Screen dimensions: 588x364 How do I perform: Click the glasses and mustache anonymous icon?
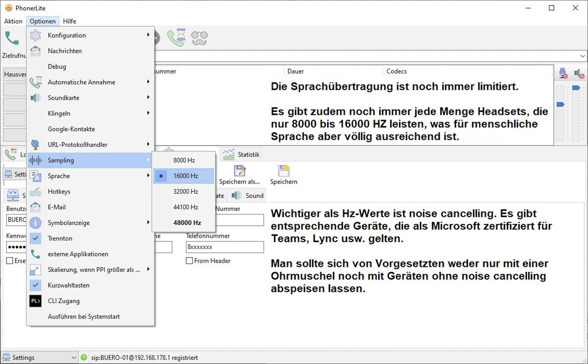click(199, 38)
